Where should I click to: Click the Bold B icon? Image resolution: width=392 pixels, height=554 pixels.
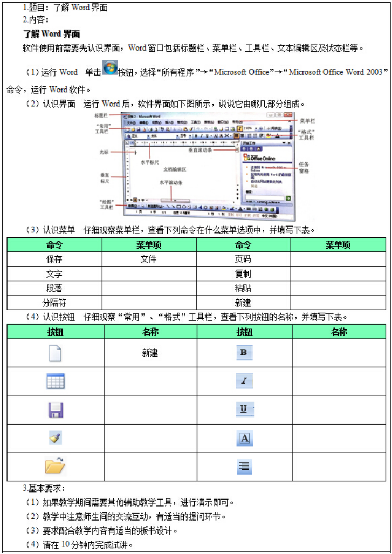[244, 352]
